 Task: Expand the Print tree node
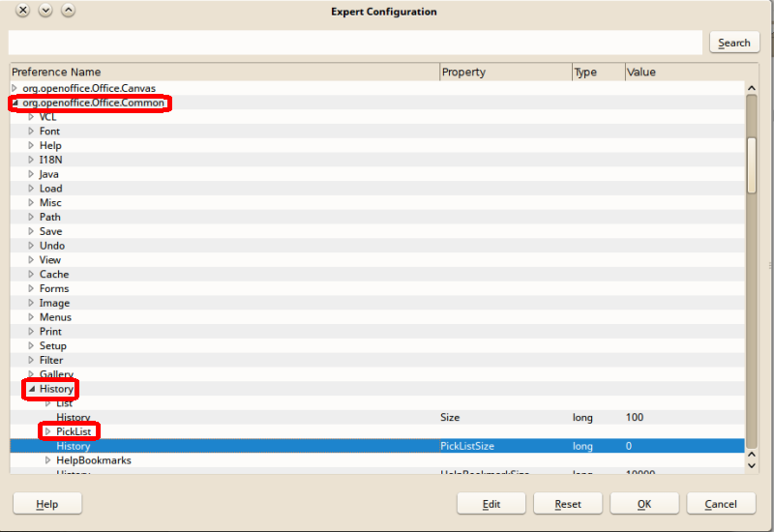[x=31, y=332]
